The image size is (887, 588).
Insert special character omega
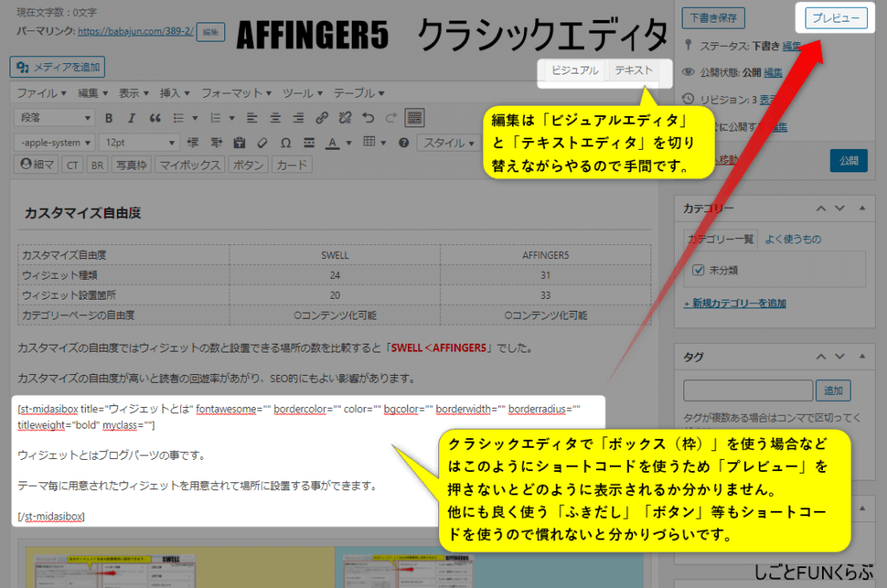tap(286, 143)
